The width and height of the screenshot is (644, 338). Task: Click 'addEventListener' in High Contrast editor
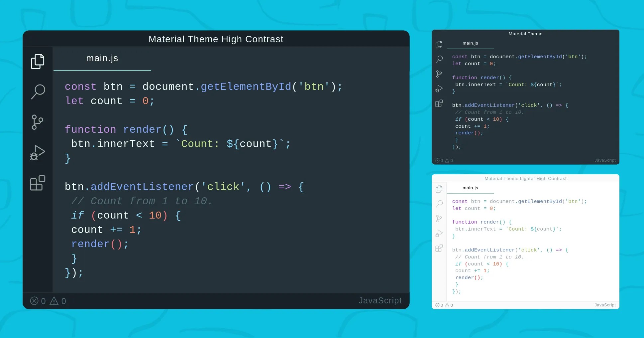click(142, 187)
